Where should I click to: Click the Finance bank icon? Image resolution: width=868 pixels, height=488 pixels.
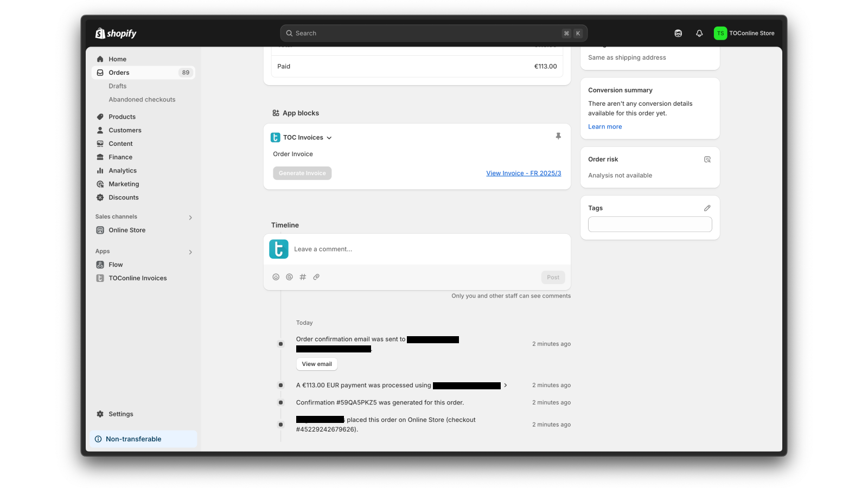100,157
